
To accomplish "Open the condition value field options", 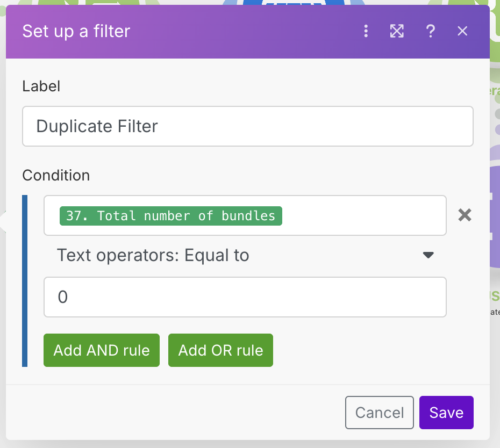I will click(x=245, y=297).
